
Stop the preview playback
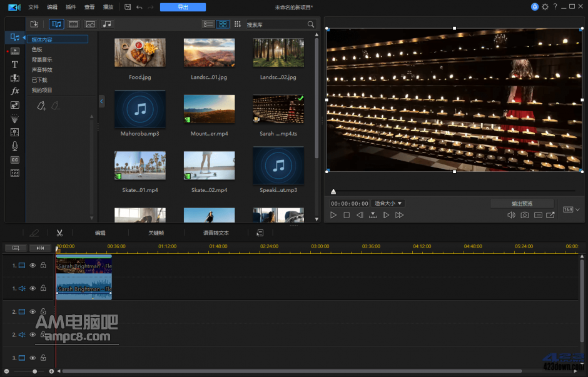coord(347,215)
